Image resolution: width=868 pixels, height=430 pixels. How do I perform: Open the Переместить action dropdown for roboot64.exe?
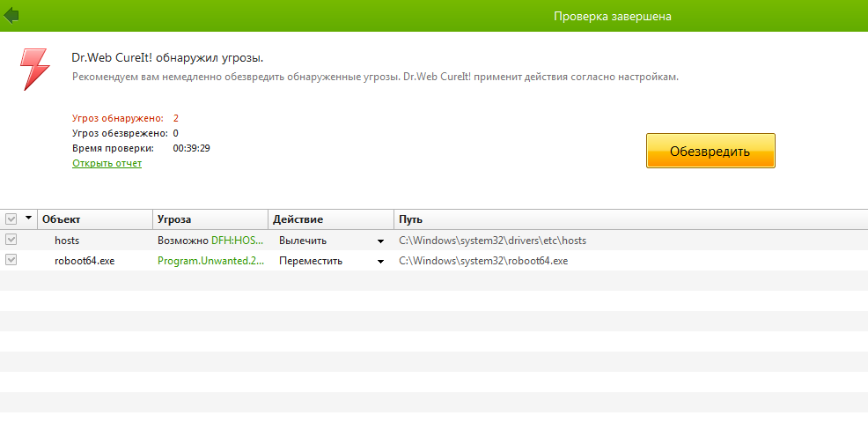tap(380, 261)
